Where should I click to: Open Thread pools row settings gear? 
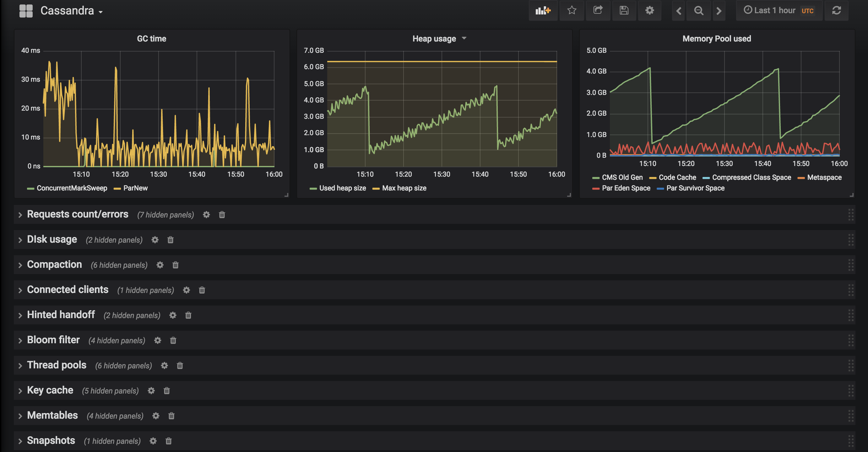164,366
